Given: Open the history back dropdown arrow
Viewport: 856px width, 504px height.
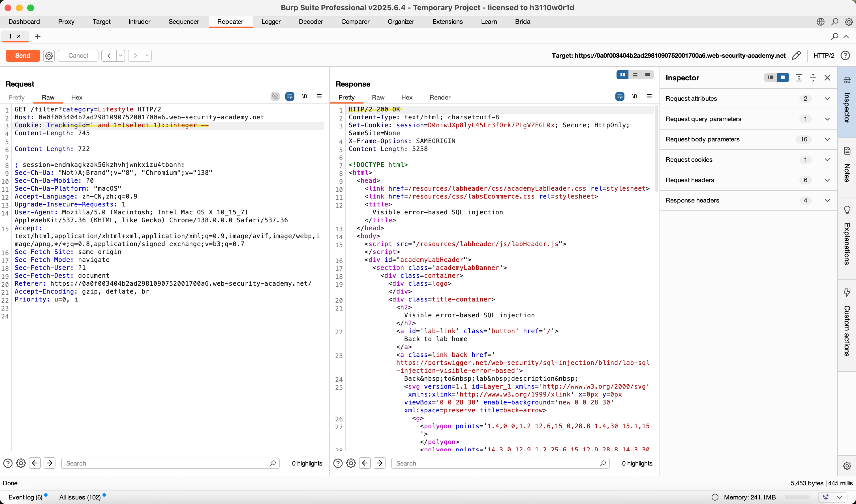Looking at the screenshot, I should pyautogui.click(x=121, y=56).
